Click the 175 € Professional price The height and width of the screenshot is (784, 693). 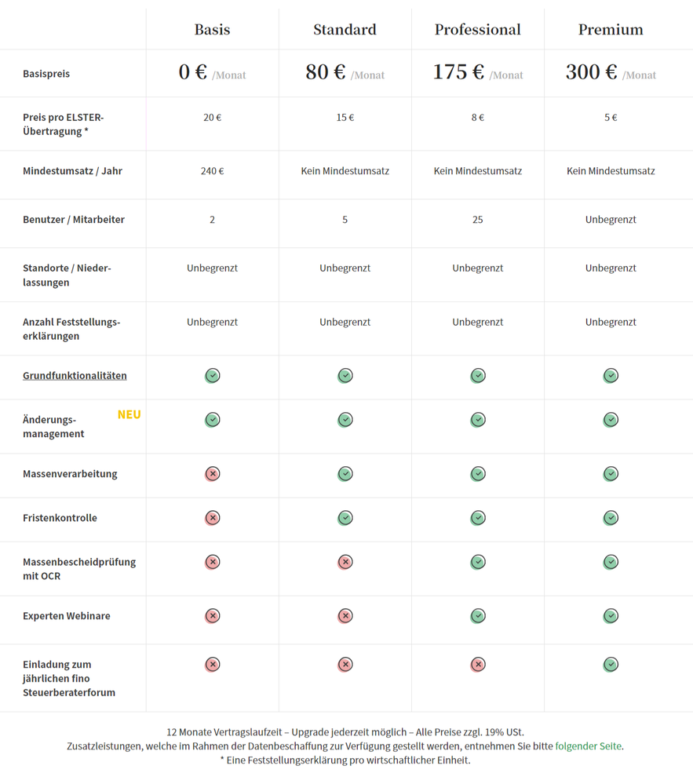(458, 72)
